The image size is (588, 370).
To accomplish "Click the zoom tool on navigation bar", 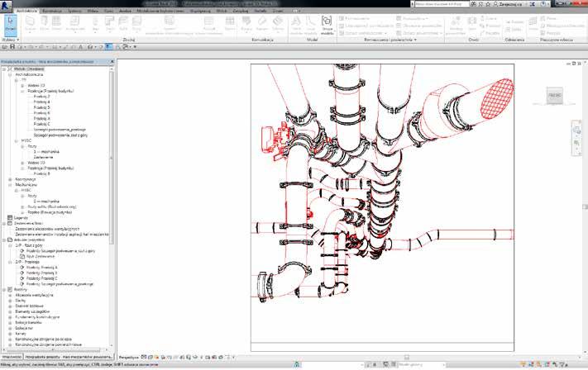I will tap(576, 144).
